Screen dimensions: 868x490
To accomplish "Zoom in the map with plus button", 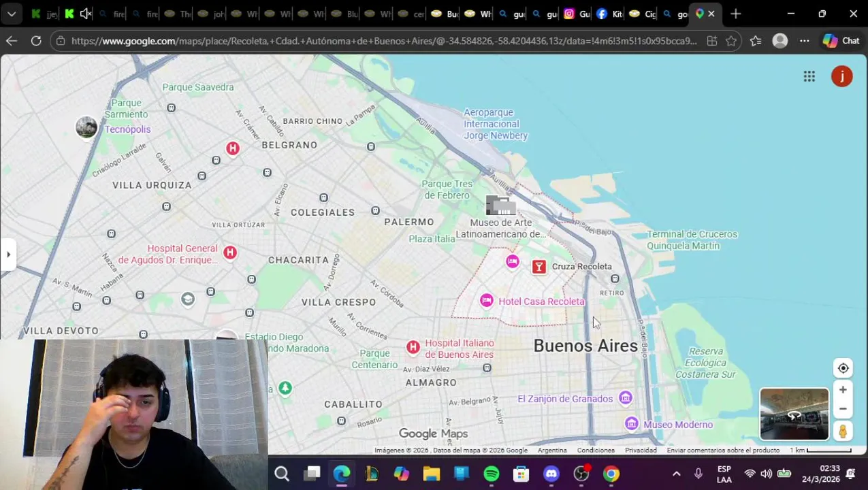I will 843,390.
